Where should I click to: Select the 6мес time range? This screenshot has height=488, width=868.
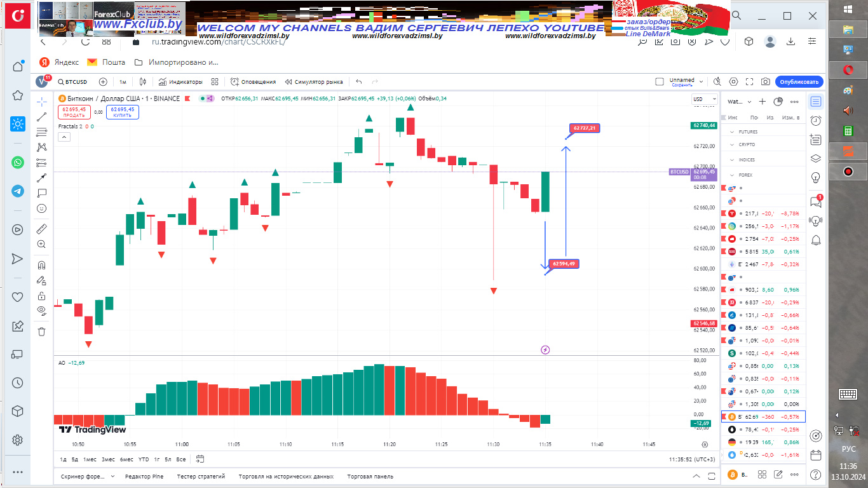pyautogui.click(x=126, y=459)
